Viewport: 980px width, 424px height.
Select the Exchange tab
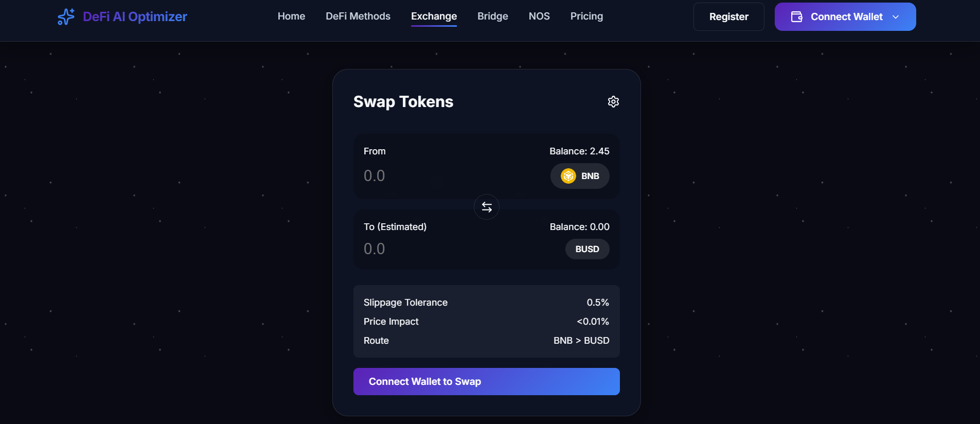434,16
